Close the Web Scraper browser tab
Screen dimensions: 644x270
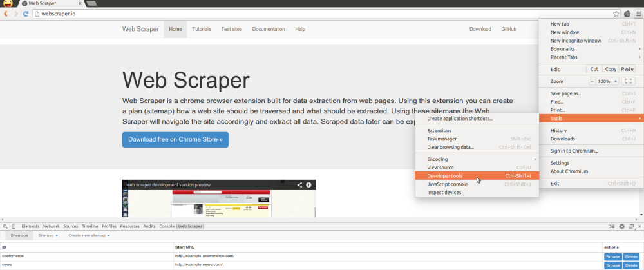(80, 3)
